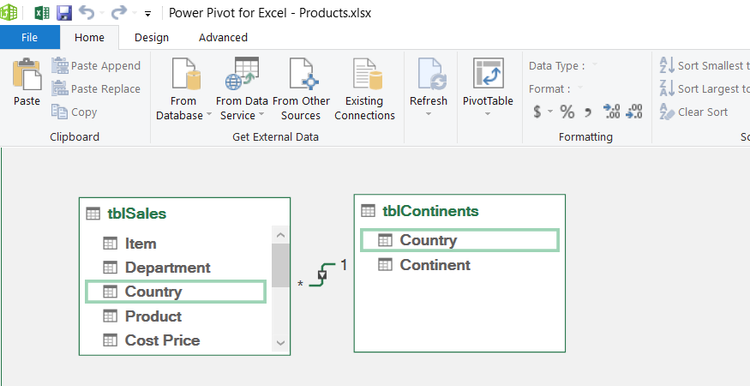The height and width of the screenshot is (386, 750).
Task: Click the Copy button
Action: [74, 112]
